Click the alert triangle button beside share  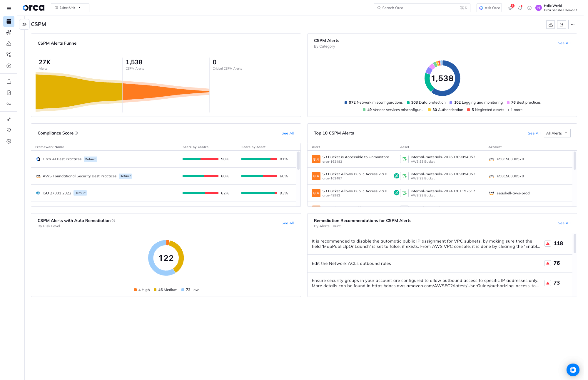coord(550,25)
